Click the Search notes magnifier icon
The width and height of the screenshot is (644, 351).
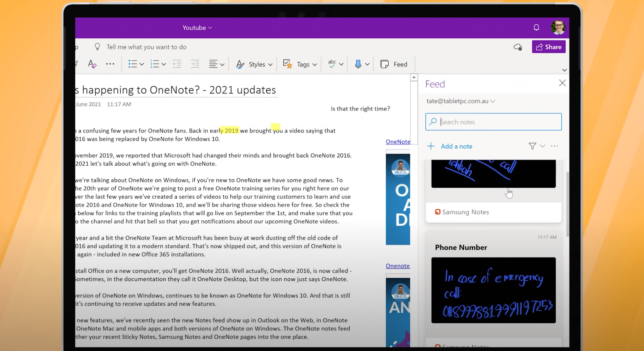[x=433, y=122]
